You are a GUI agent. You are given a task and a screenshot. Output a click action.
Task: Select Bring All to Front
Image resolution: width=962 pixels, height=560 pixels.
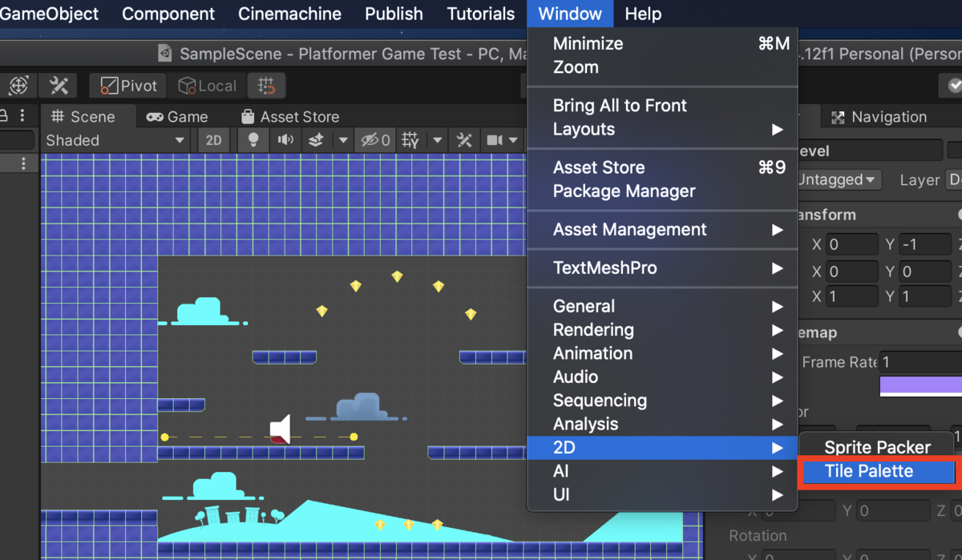(x=662, y=106)
